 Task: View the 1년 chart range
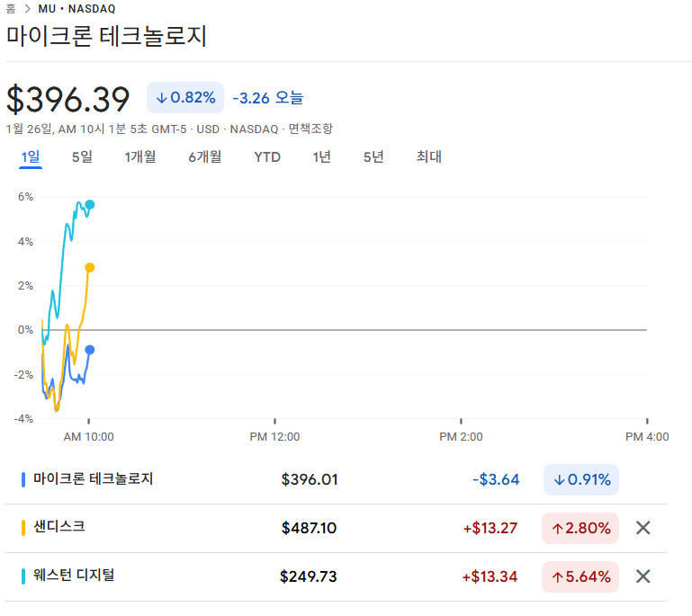coord(321,157)
